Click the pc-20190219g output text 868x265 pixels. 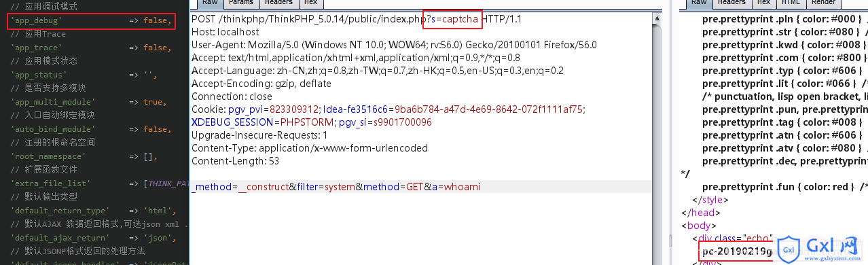click(x=737, y=252)
